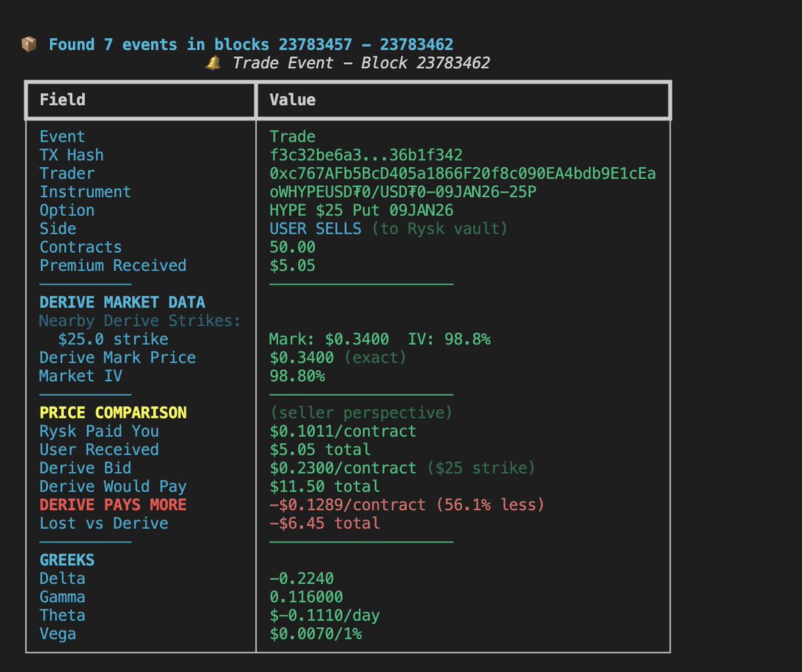Select the instrument name oWHYPEUSD₮0/USD₮0-09JAN26-25P
Viewport: 802px width, 672px height.
[x=403, y=192]
